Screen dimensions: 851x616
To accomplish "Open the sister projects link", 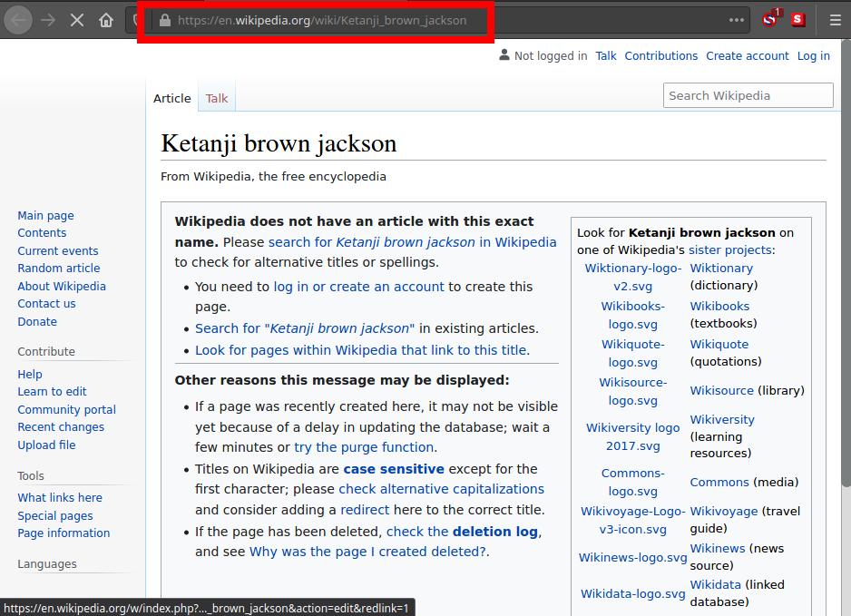I will tap(730, 249).
